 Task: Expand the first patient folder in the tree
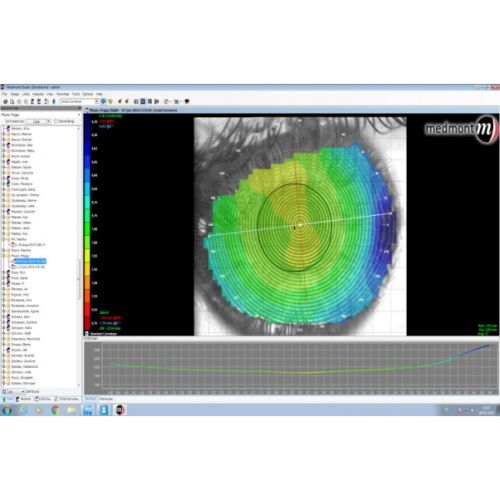(x=4, y=129)
